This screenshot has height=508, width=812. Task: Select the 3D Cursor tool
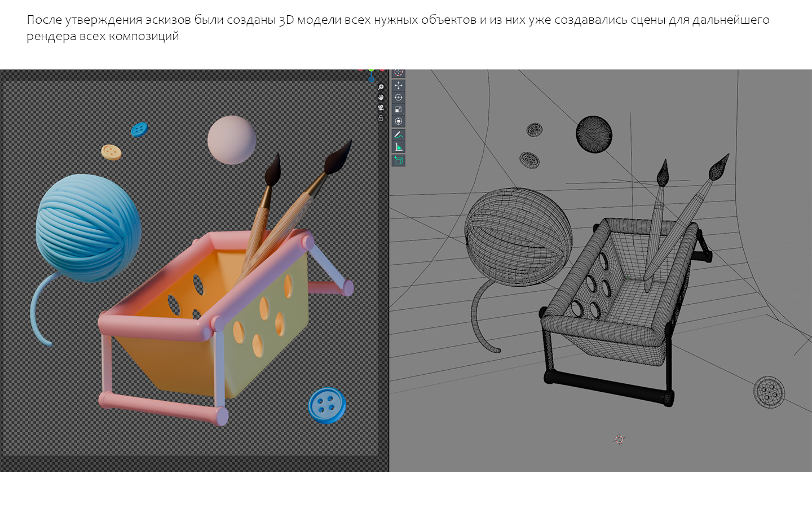pos(399,72)
